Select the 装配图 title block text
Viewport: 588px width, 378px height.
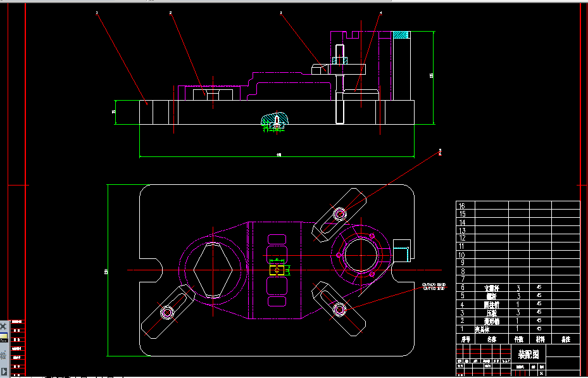[529, 354]
